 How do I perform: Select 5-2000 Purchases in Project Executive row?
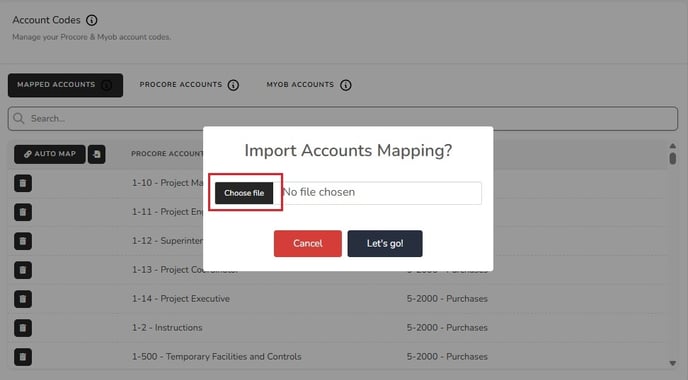click(447, 299)
